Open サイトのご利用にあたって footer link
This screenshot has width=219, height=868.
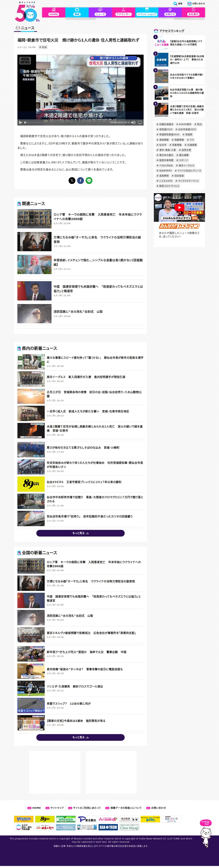pos(84,808)
